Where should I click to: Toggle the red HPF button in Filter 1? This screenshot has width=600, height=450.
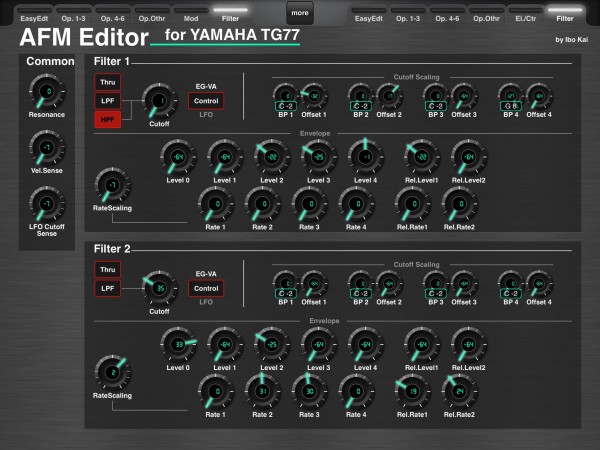tap(108, 119)
